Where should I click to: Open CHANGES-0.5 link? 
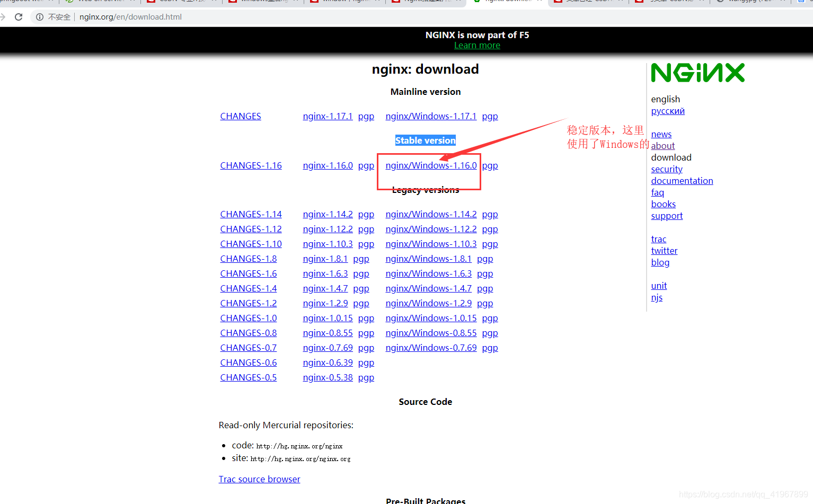coord(249,377)
